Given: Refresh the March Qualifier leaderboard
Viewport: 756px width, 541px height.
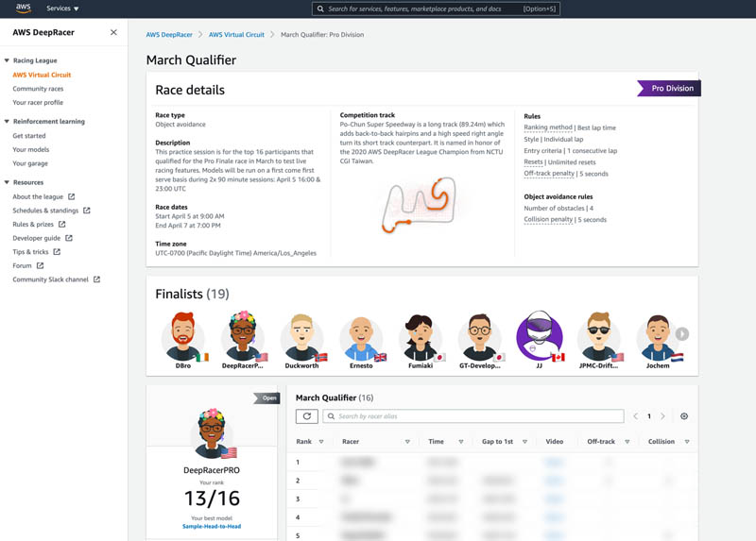Looking at the screenshot, I should [306, 416].
